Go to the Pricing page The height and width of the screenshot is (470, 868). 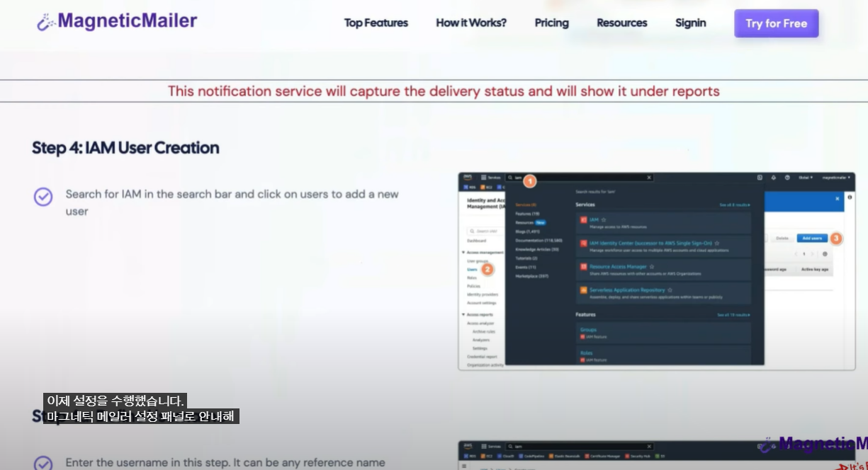click(551, 23)
